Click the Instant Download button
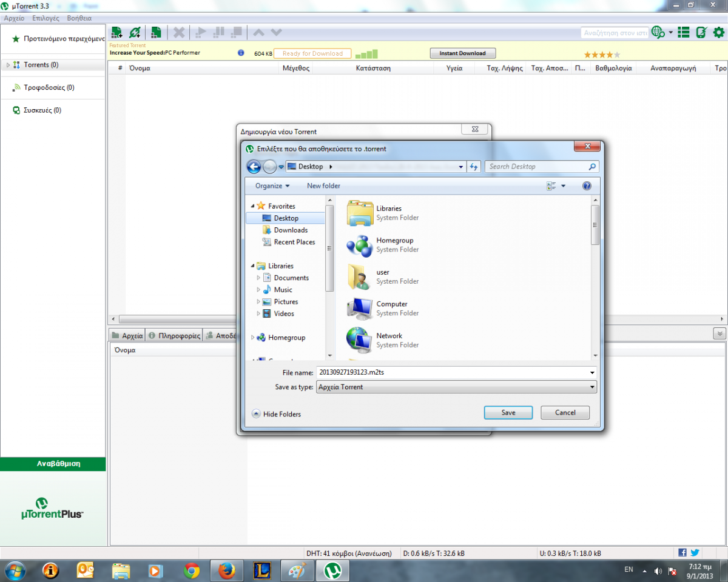This screenshot has width=728, height=582. tap(463, 53)
